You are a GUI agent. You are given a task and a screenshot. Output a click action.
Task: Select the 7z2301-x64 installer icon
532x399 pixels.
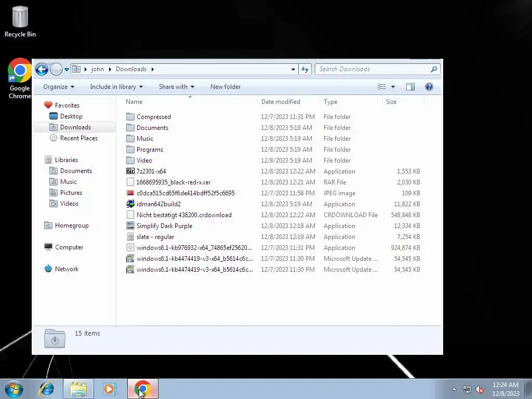pos(130,171)
